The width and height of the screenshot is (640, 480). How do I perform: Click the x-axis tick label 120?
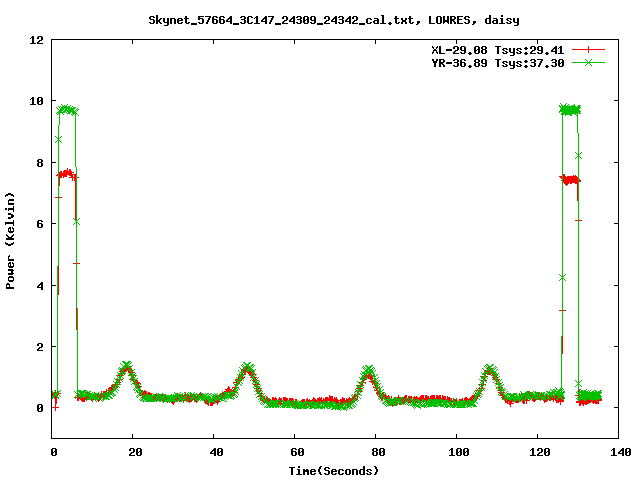(540, 452)
